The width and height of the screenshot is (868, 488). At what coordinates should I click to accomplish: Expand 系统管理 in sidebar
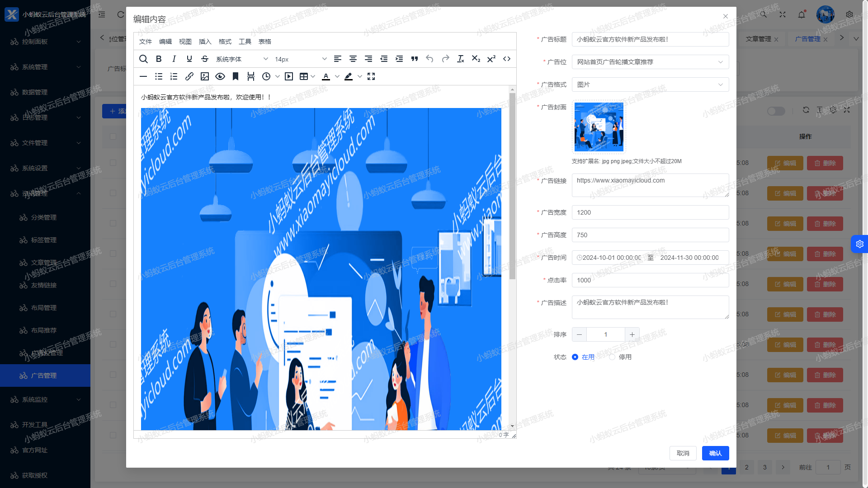pos(45,67)
